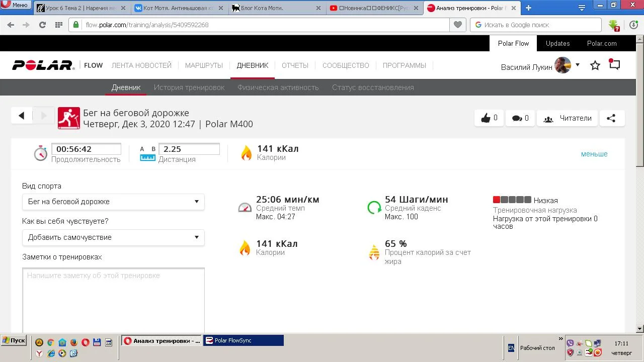The height and width of the screenshot is (362, 644).
Task: Click the training load level indicator
Action: coord(512,200)
